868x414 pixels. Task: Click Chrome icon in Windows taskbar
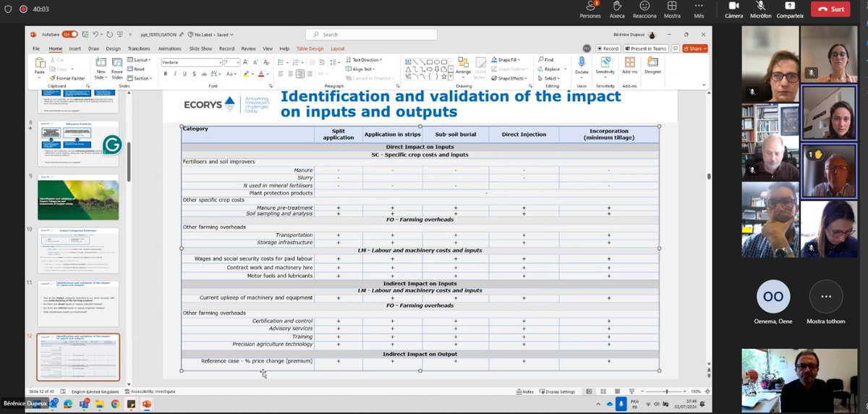[x=114, y=405]
